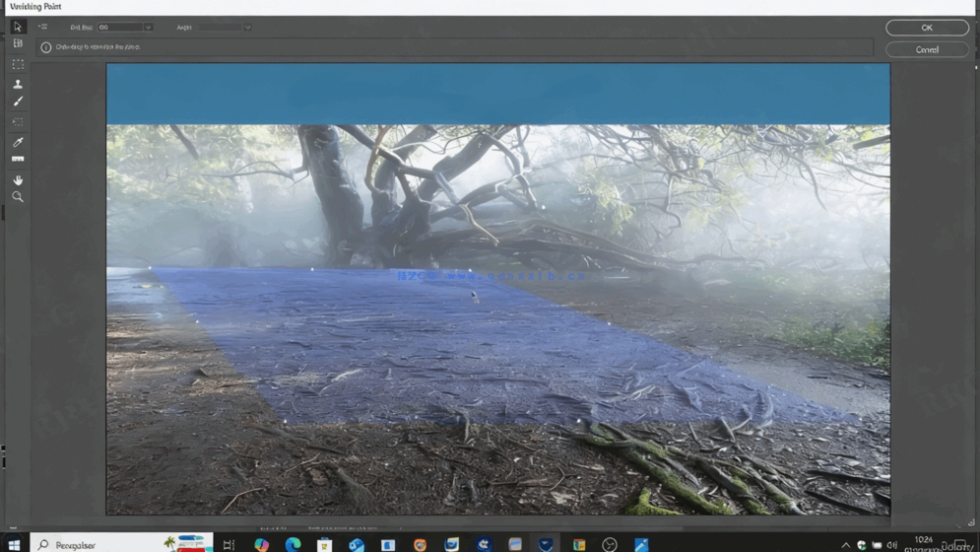Select the Measure ruler tool
This screenshot has width=980, height=552.
18,160
